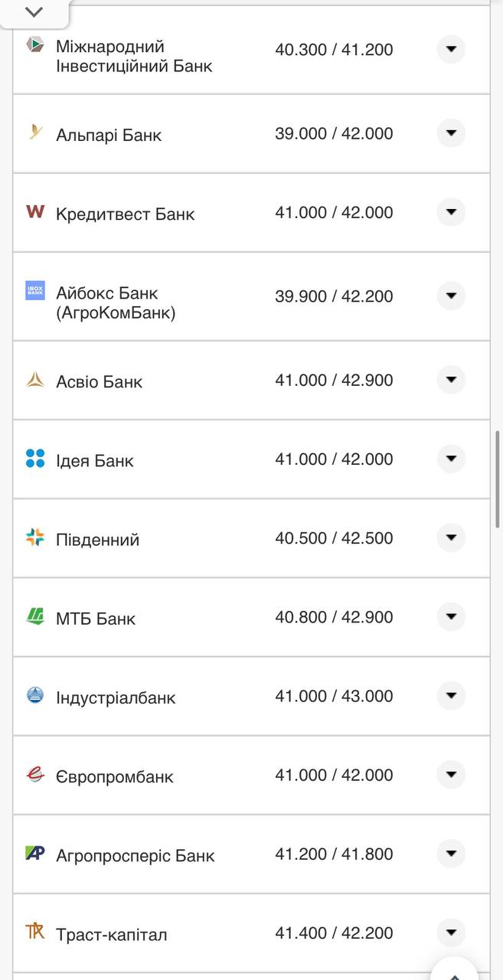The height and width of the screenshot is (980, 503).
Task: Collapse the list using the top chevron
Action: 32,11
